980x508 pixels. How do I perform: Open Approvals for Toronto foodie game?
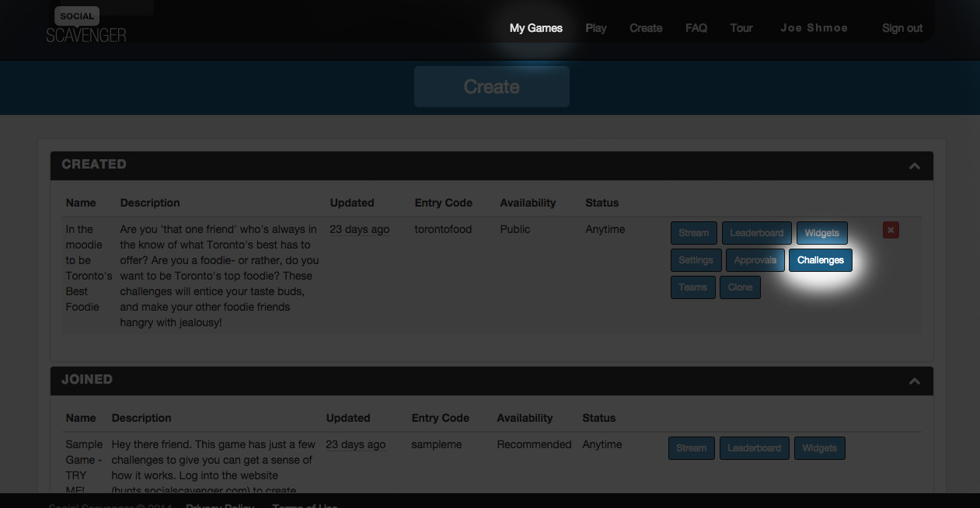pyautogui.click(x=755, y=260)
